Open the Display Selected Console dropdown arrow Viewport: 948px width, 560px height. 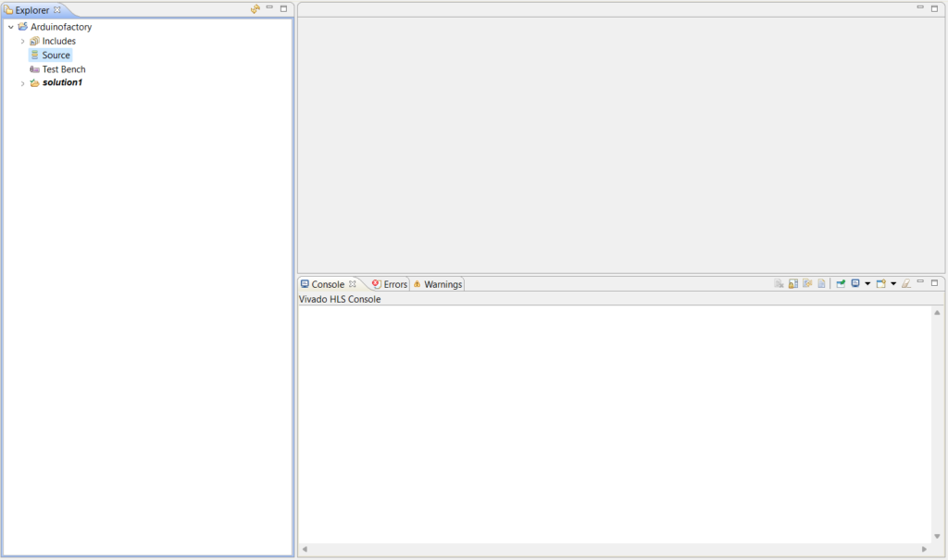(x=867, y=284)
